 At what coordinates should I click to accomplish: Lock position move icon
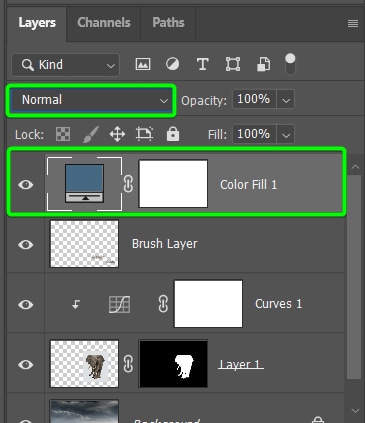pos(117,134)
